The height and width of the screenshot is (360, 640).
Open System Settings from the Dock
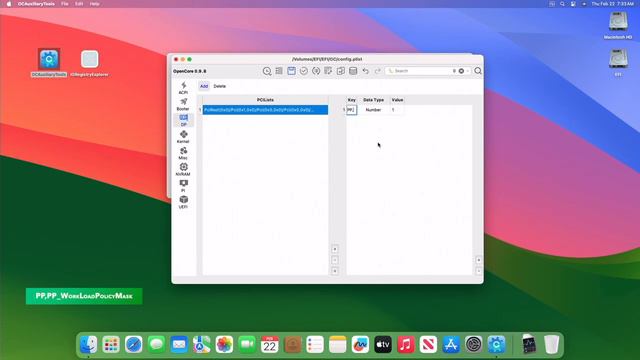tap(473, 345)
